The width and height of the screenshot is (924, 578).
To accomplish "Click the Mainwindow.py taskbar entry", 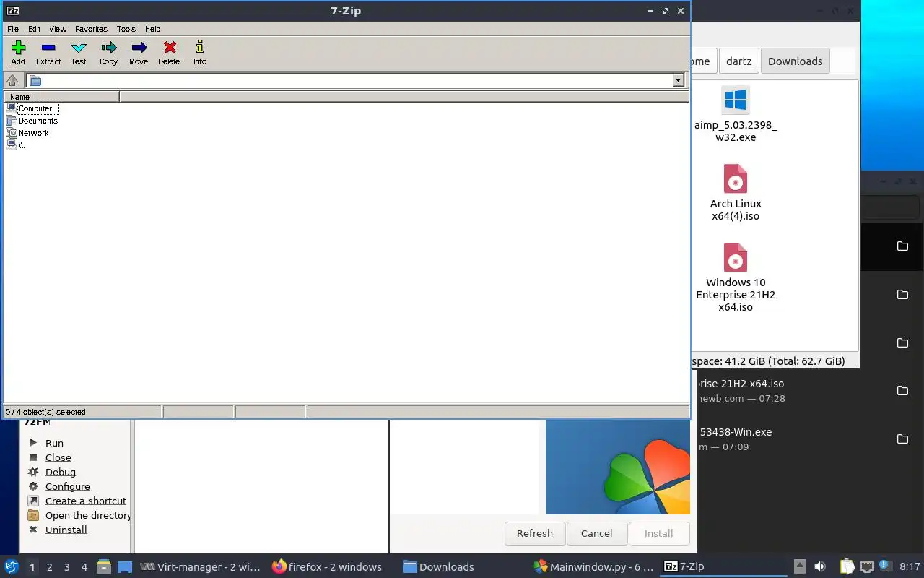I will coord(593,567).
